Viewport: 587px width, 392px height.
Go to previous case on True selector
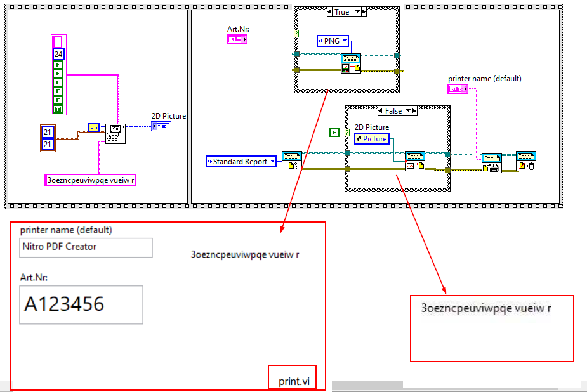tap(329, 12)
